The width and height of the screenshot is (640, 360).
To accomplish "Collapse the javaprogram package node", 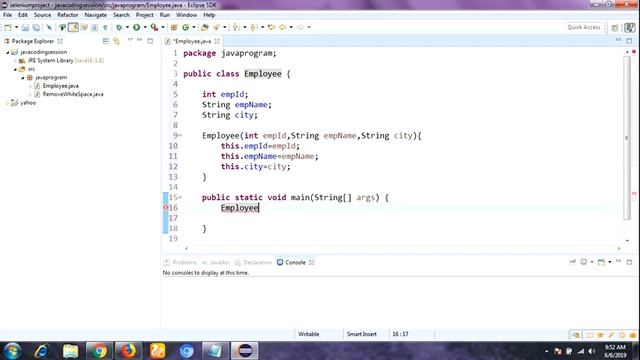I will pos(23,78).
